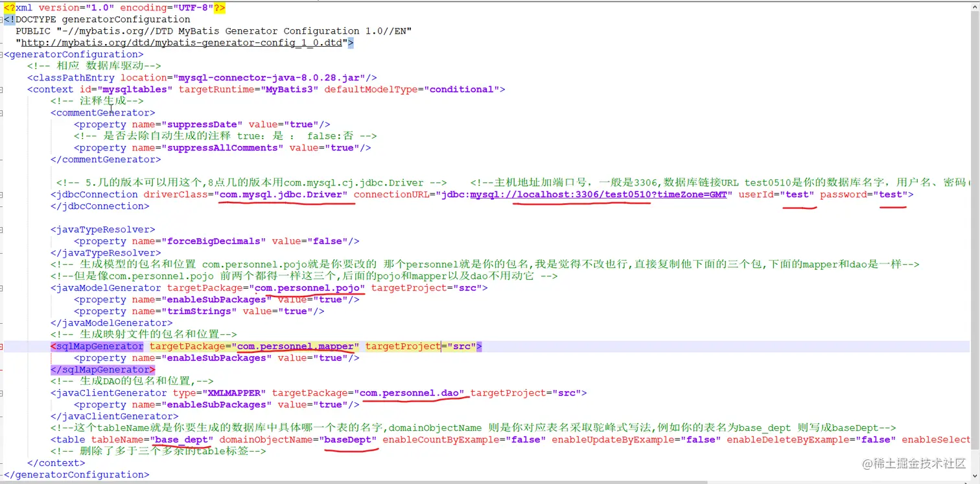Click the 稀土掘金技术社区 watermark
The image size is (980, 484).
tap(915, 465)
